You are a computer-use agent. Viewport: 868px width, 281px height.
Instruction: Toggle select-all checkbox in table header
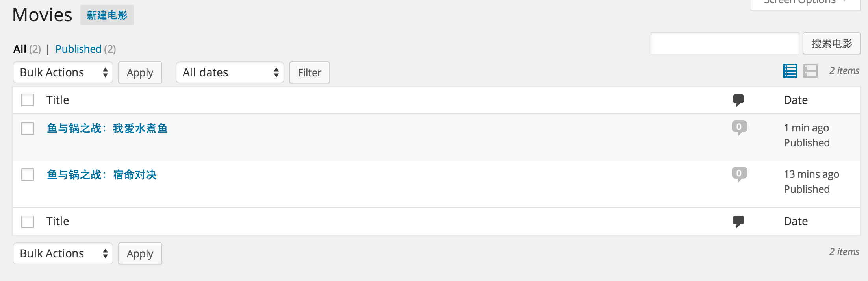(x=28, y=100)
